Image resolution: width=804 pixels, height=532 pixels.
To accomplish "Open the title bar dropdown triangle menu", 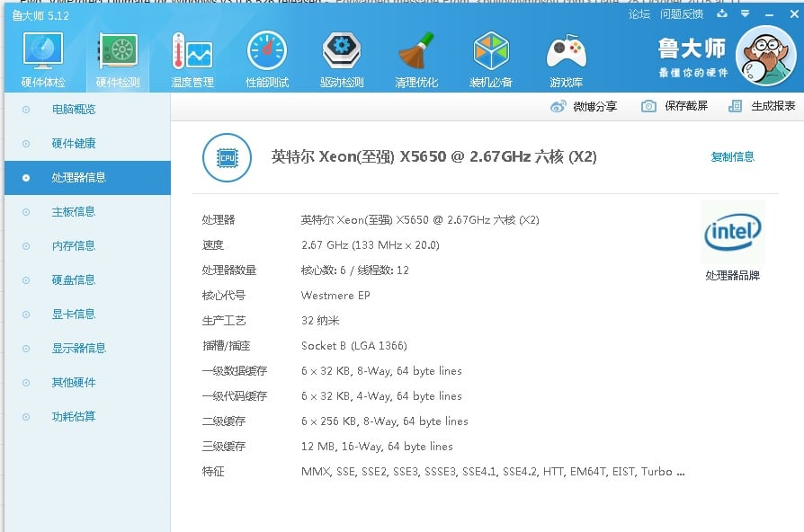I will [x=745, y=13].
